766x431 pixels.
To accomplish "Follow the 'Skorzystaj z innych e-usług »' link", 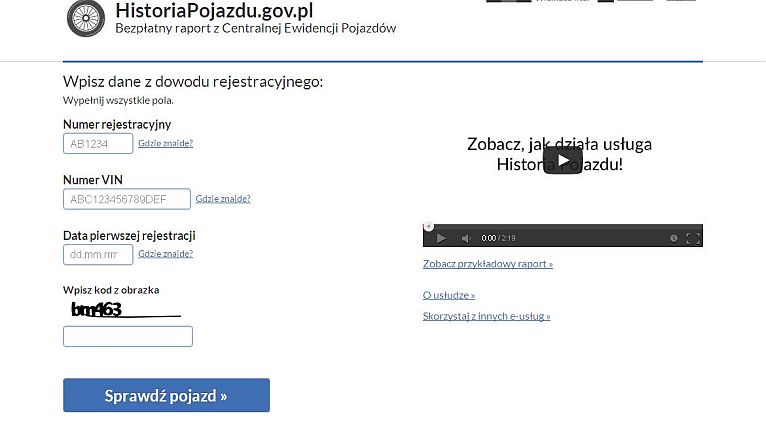I will coord(486,316).
